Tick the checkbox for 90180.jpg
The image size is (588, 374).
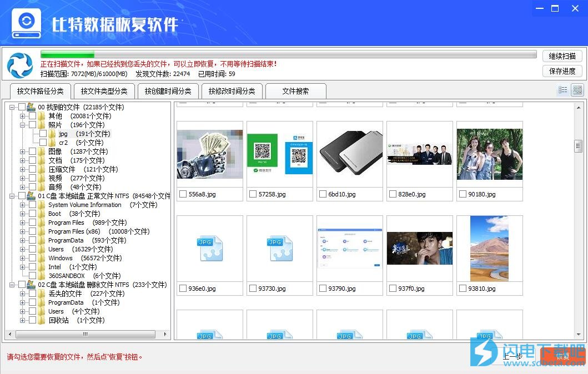(x=463, y=194)
